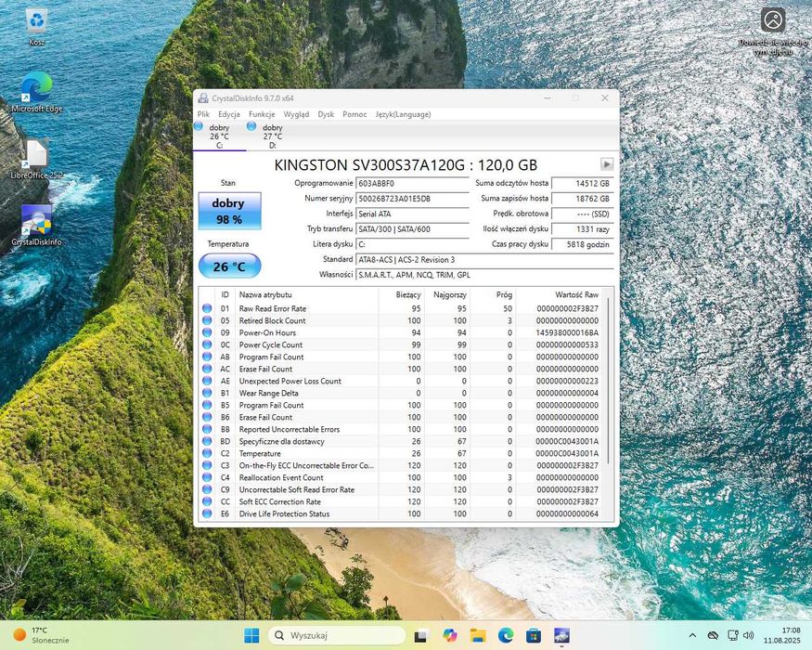Click the host writes value 18762 GB
This screenshot has width=812, height=650.
click(x=583, y=199)
